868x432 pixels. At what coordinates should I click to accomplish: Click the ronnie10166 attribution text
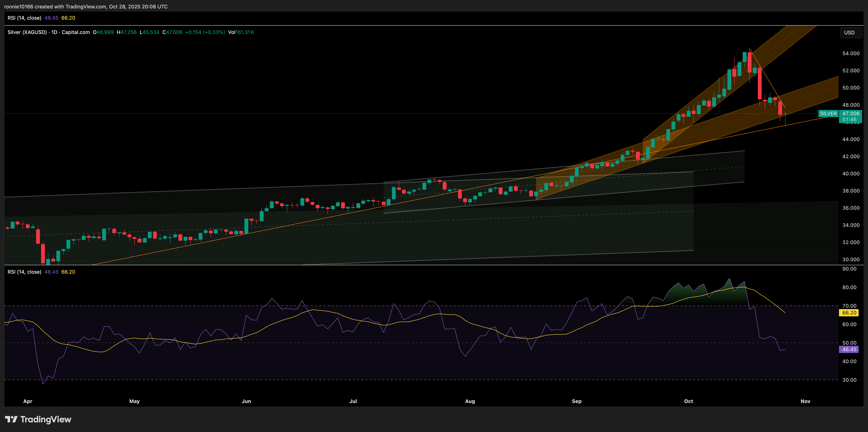tap(19, 6)
